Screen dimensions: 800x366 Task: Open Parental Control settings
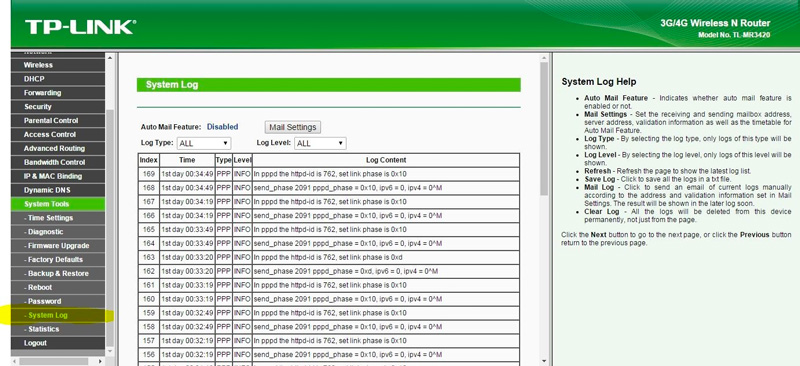[58, 120]
